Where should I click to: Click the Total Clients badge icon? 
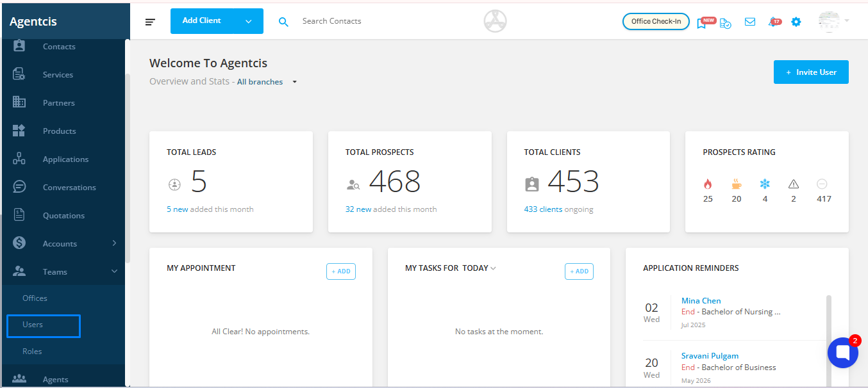tap(532, 184)
